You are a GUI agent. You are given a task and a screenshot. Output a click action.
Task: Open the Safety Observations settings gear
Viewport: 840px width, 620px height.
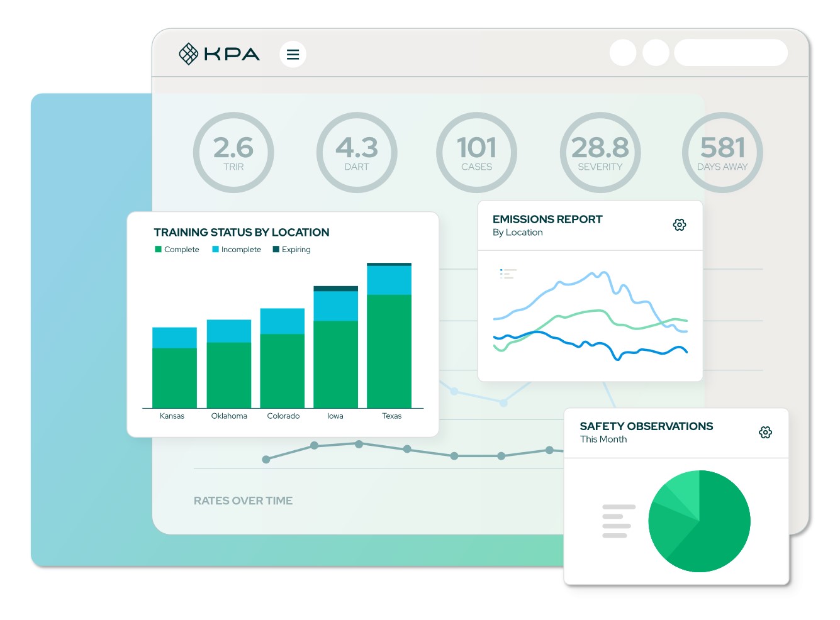click(x=765, y=432)
